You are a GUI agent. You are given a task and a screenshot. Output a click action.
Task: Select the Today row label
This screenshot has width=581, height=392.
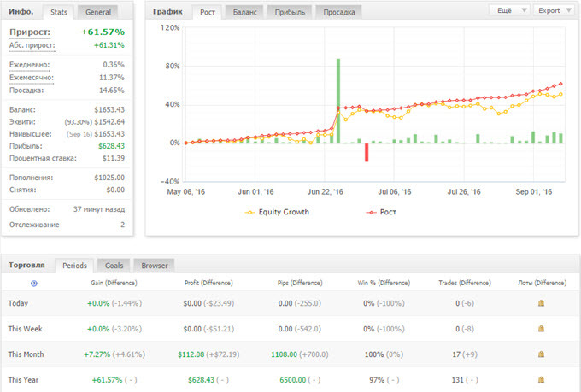(x=18, y=303)
